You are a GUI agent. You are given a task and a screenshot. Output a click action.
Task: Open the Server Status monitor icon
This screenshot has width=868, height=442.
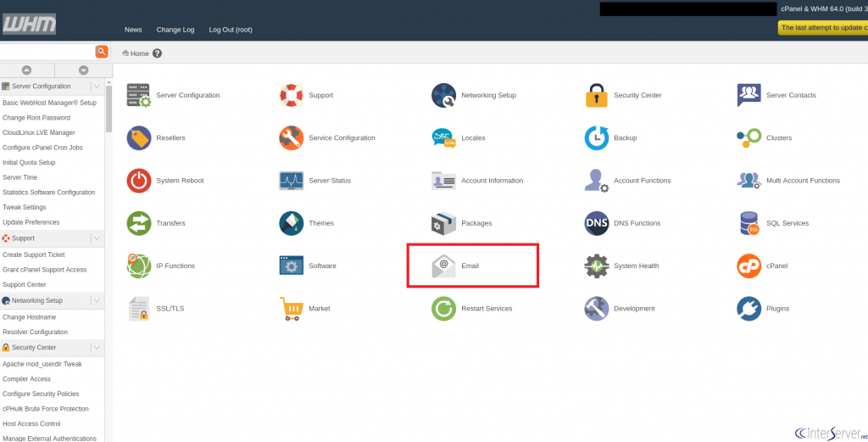click(x=292, y=181)
